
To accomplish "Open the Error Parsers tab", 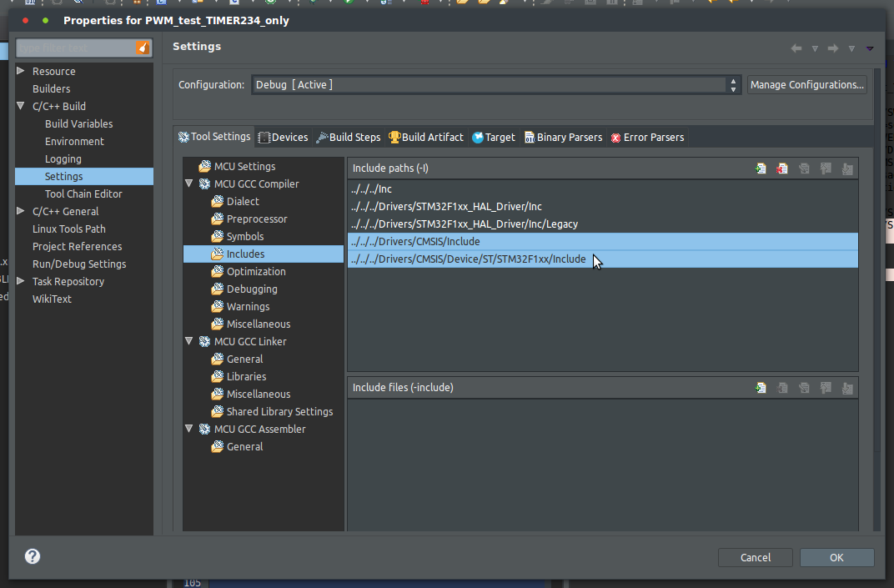I will tap(647, 138).
